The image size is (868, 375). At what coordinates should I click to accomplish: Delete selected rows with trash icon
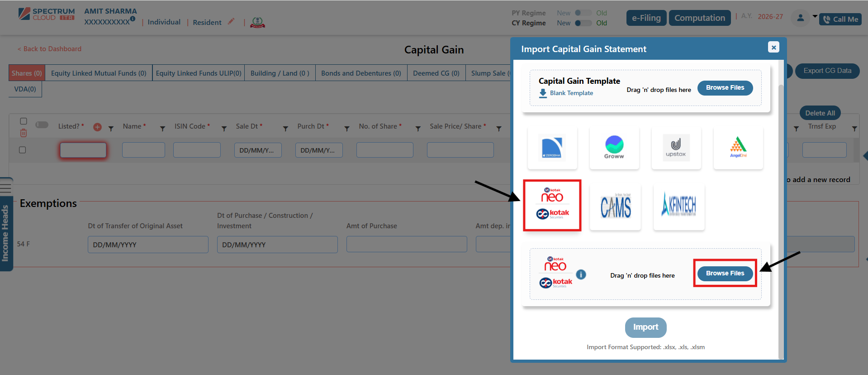pos(24,133)
